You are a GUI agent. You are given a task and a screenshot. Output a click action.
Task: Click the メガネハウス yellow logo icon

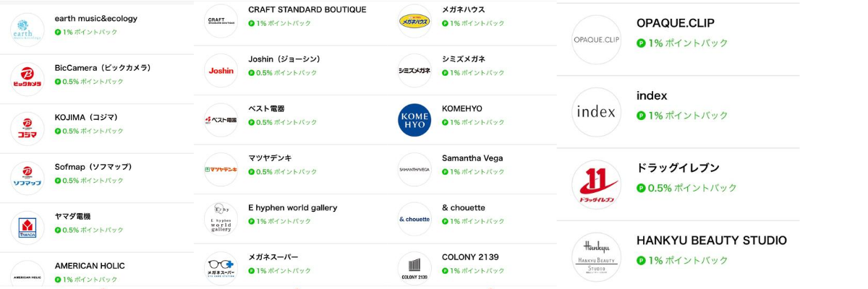point(414,22)
